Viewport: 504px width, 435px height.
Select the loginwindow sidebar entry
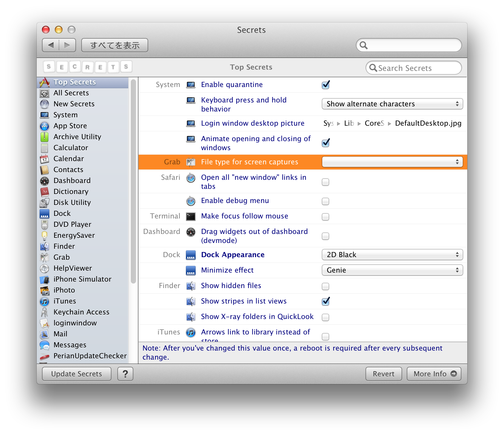(x=83, y=323)
